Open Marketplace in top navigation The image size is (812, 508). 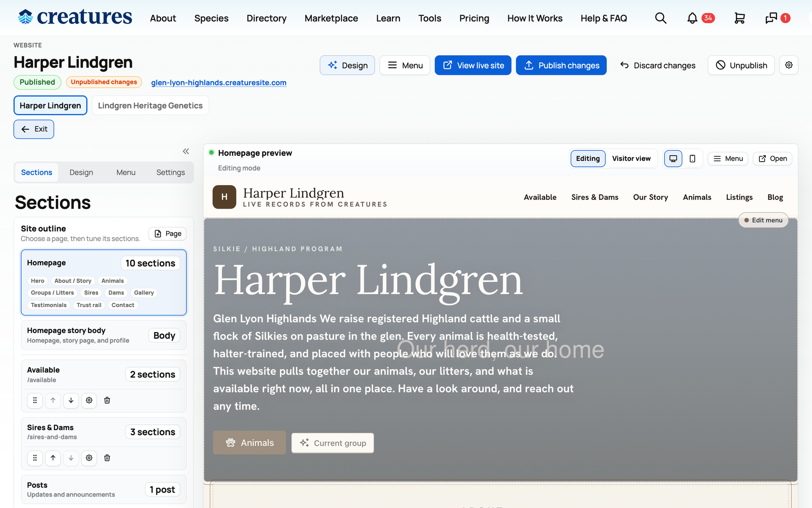pyautogui.click(x=331, y=18)
